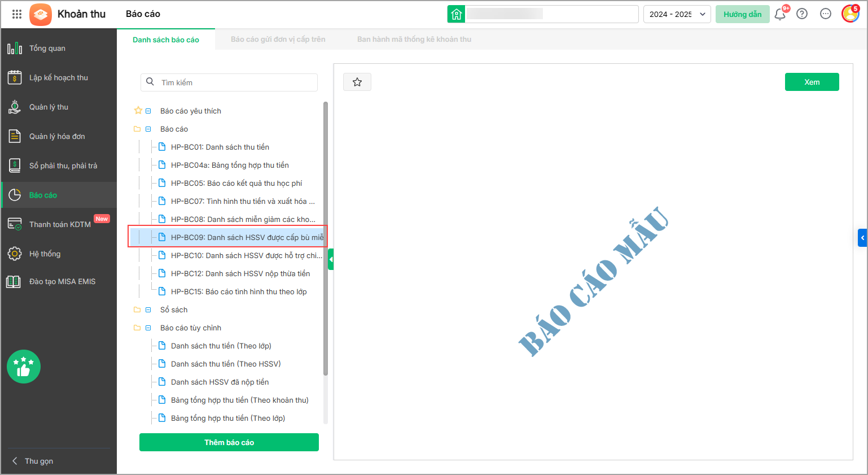Screen dimensions: 868x475
Task: Select HP-BC01: Danh sách thu tiền report
Action: [220, 147]
